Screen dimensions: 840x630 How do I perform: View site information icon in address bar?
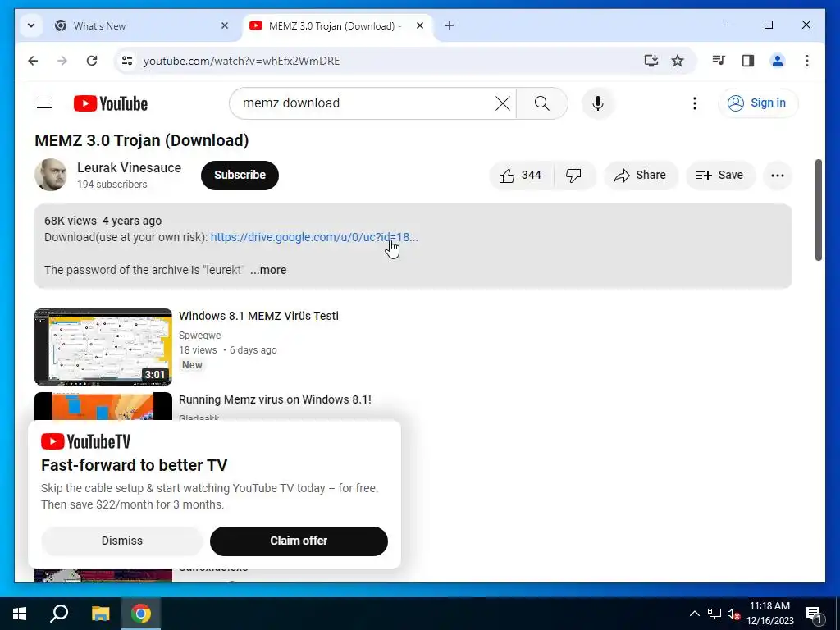point(127,61)
